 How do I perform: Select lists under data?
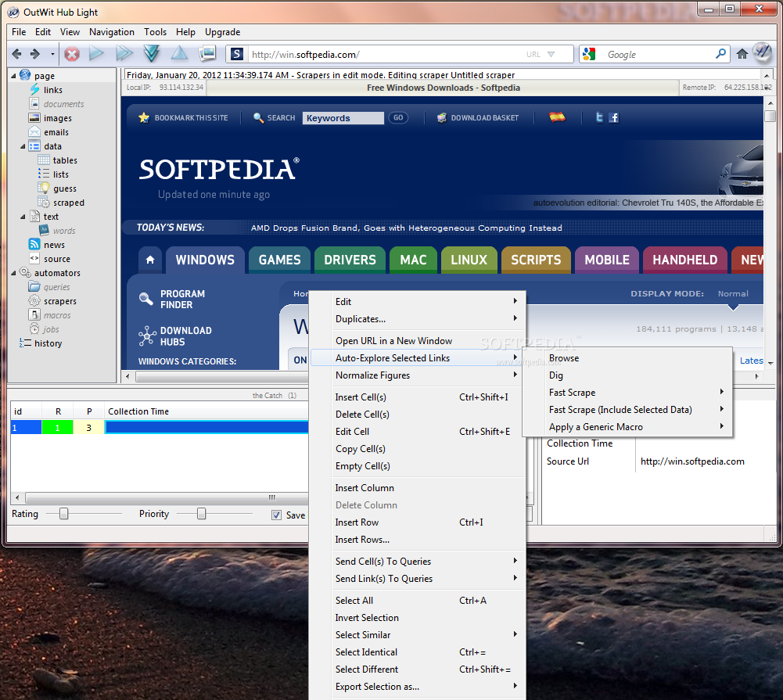60,174
